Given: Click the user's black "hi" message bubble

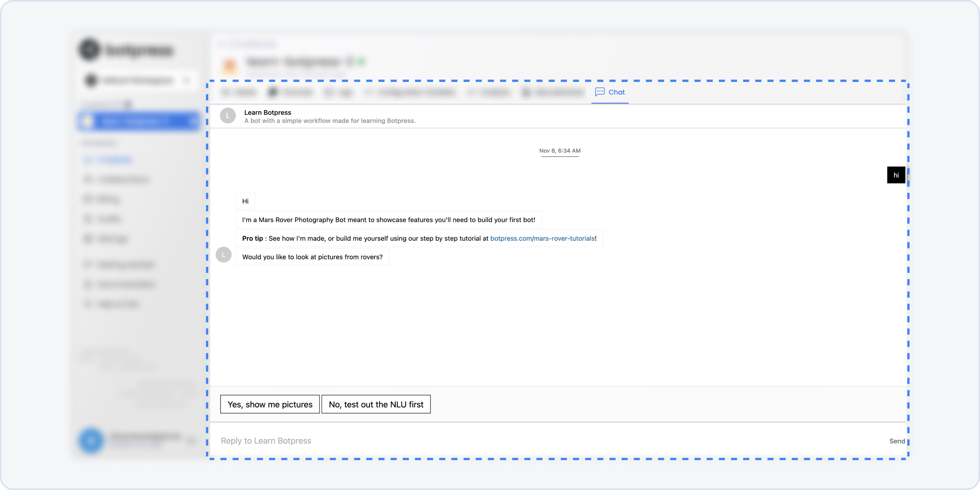Looking at the screenshot, I should 896,175.
